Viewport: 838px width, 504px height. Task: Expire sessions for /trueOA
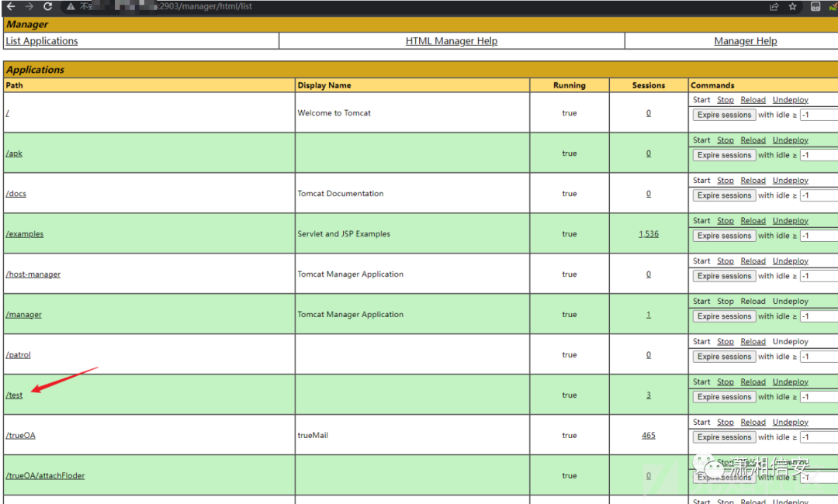(x=724, y=437)
